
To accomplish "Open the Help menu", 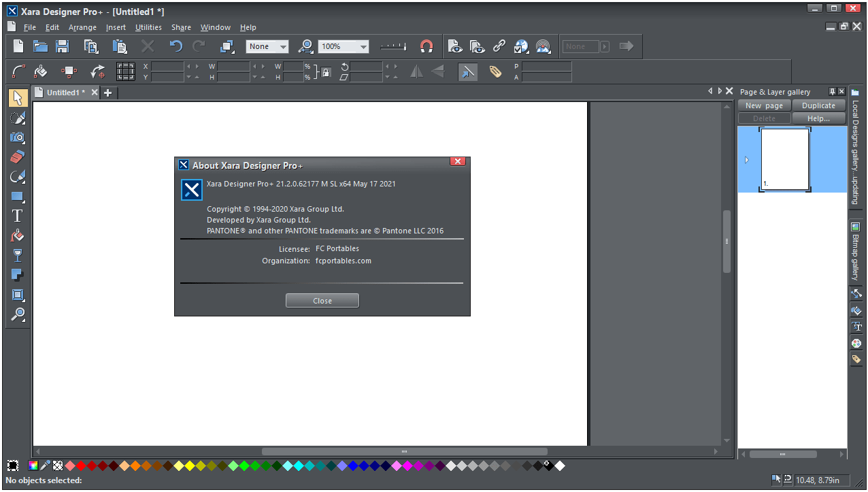I will click(x=248, y=27).
